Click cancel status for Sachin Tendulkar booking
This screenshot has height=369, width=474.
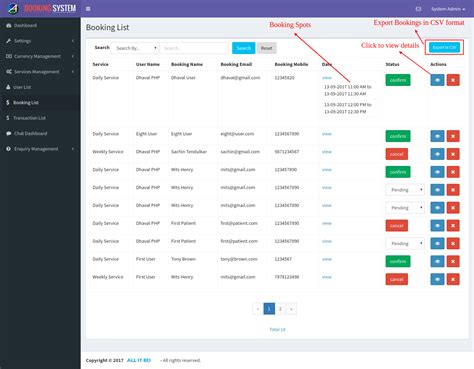click(x=397, y=154)
